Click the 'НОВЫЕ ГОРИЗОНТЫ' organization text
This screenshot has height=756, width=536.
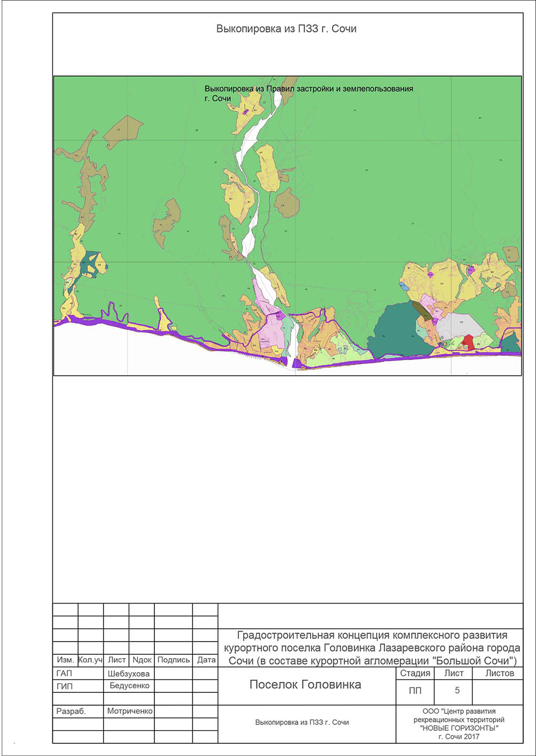[459, 728]
